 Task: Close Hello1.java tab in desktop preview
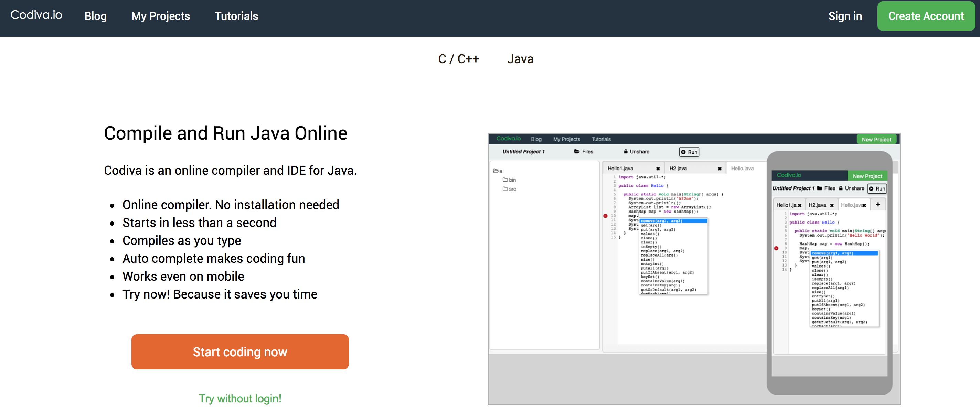click(x=658, y=169)
